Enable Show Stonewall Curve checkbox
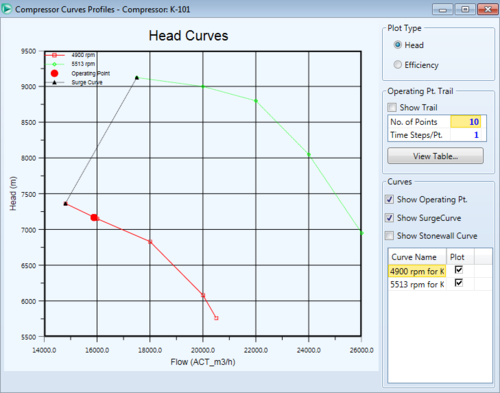Image resolution: width=500 pixels, height=393 pixels. point(389,236)
